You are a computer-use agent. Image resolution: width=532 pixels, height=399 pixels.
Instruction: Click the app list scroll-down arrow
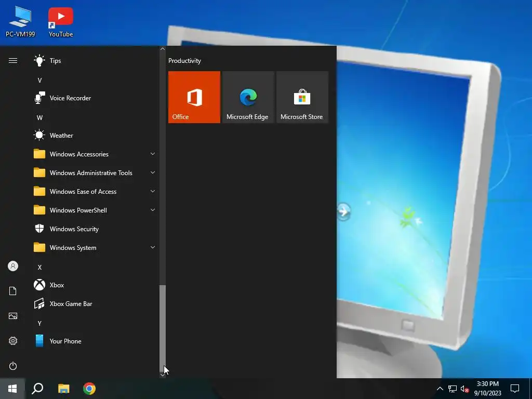(163, 375)
